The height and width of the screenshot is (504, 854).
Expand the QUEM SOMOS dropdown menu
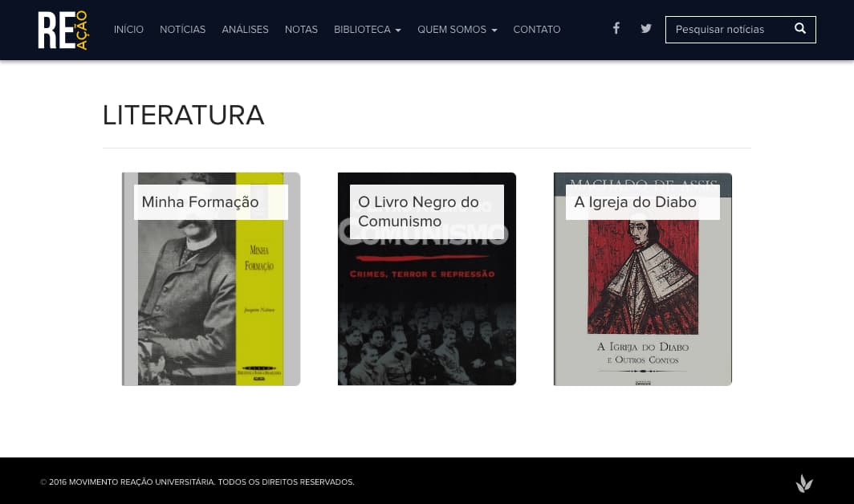[458, 30]
